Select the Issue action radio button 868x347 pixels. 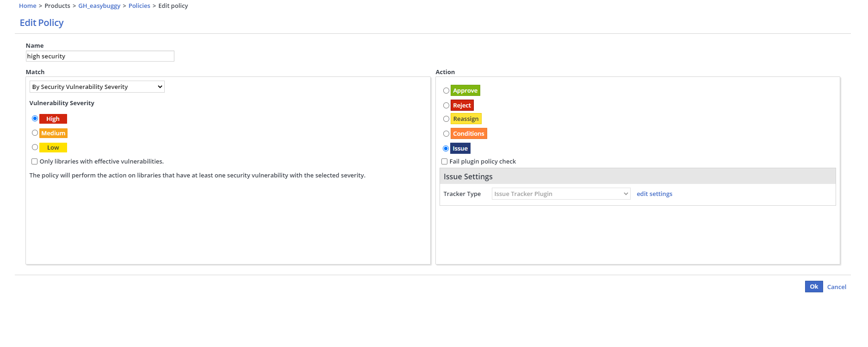(446, 149)
